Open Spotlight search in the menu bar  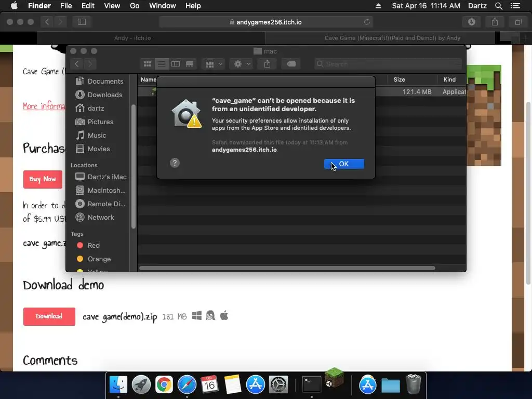[498, 6]
